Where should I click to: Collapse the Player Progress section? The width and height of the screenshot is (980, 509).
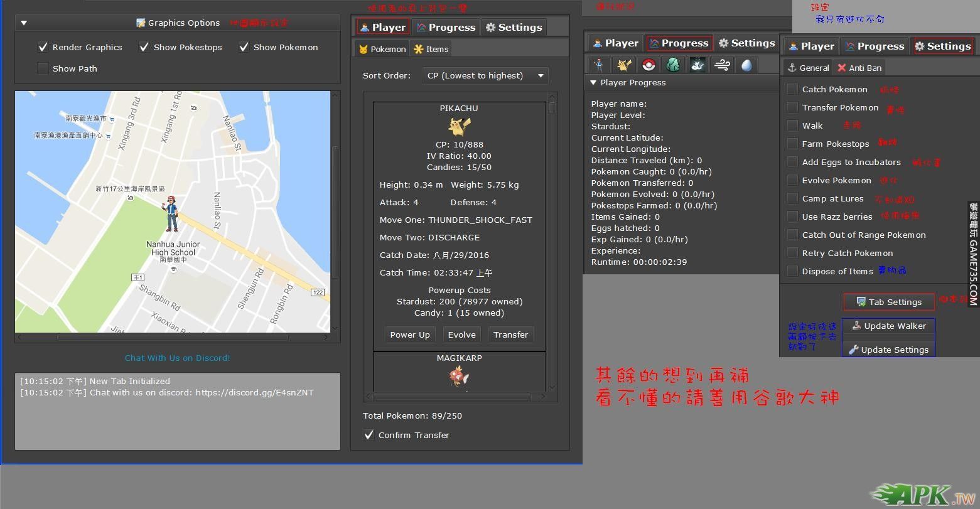[593, 83]
